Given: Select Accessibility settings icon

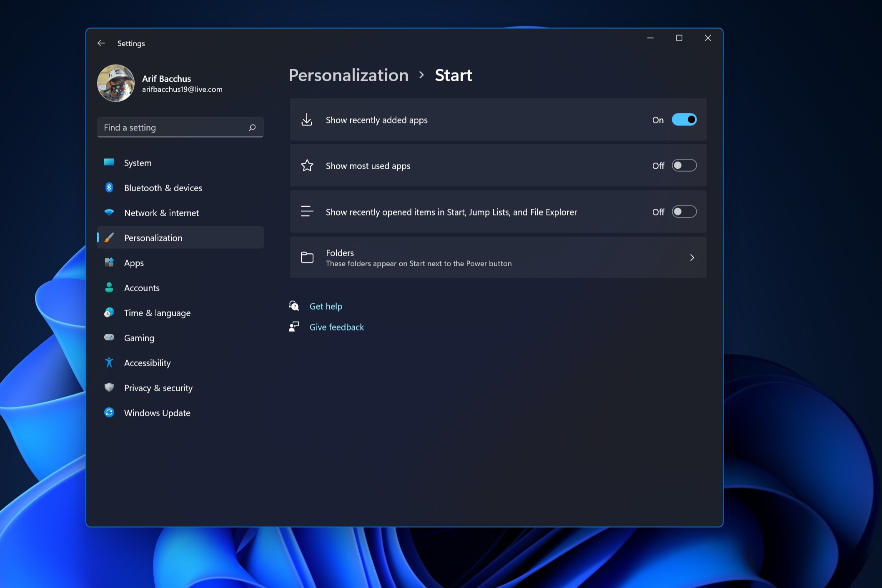Looking at the screenshot, I should (x=109, y=363).
